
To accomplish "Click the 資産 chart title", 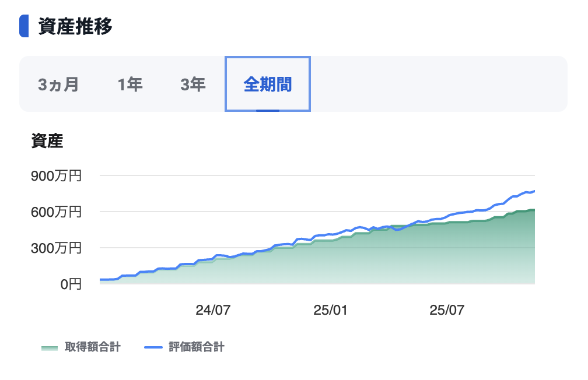I will pyautogui.click(x=47, y=140).
